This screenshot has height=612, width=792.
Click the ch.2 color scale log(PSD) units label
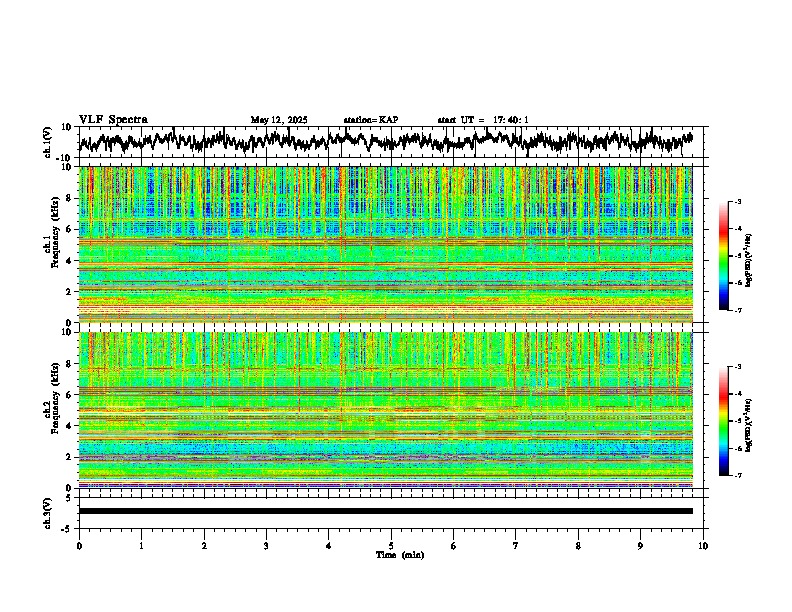pos(749,425)
